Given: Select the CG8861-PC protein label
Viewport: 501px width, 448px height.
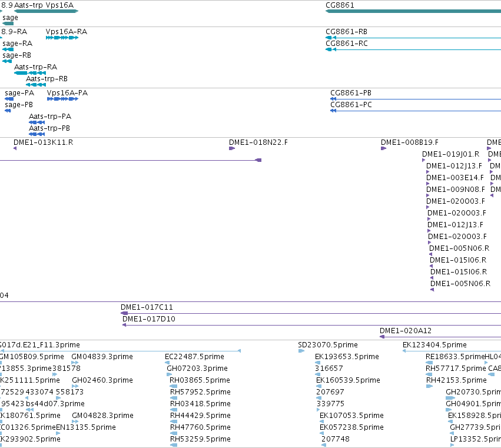Looking at the screenshot, I should click(351, 105).
